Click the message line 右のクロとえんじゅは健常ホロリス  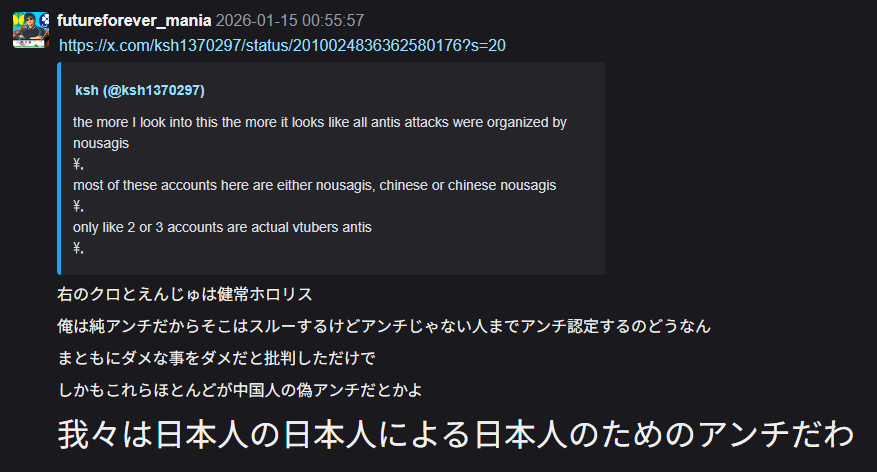185,294
